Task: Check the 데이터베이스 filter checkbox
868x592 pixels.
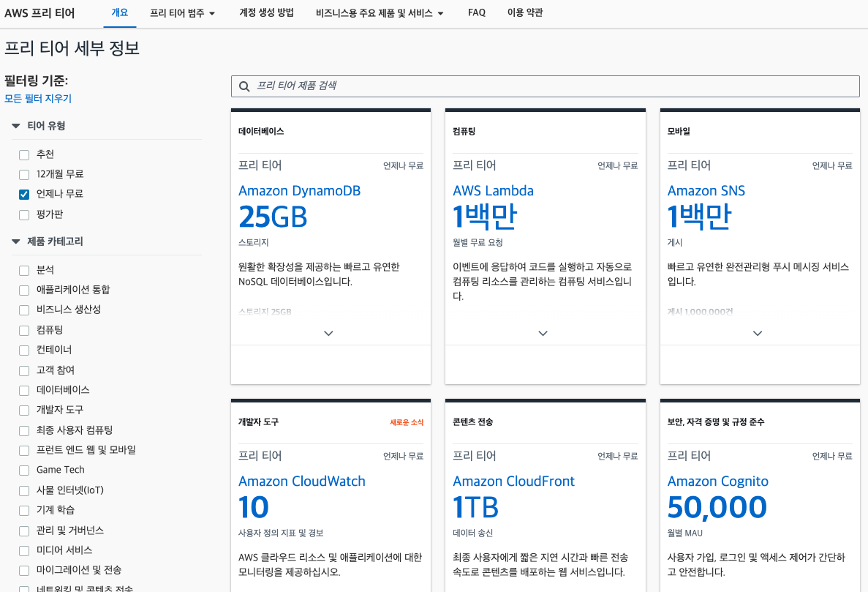Action: coord(24,391)
